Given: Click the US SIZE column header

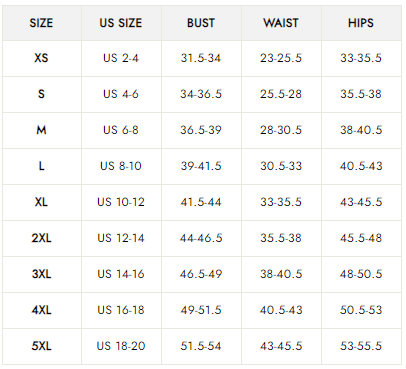Looking at the screenshot, I should 121,23.
